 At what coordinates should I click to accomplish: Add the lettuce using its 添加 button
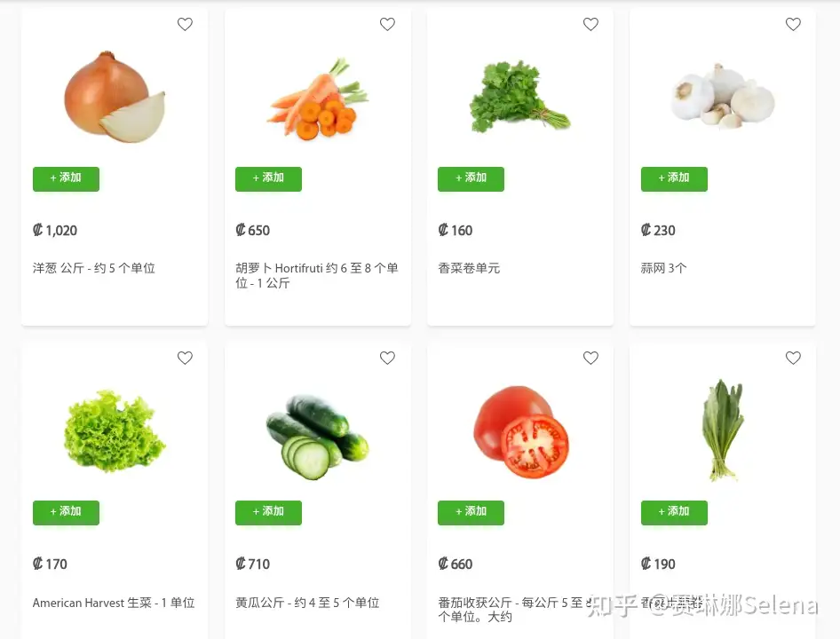66,512
